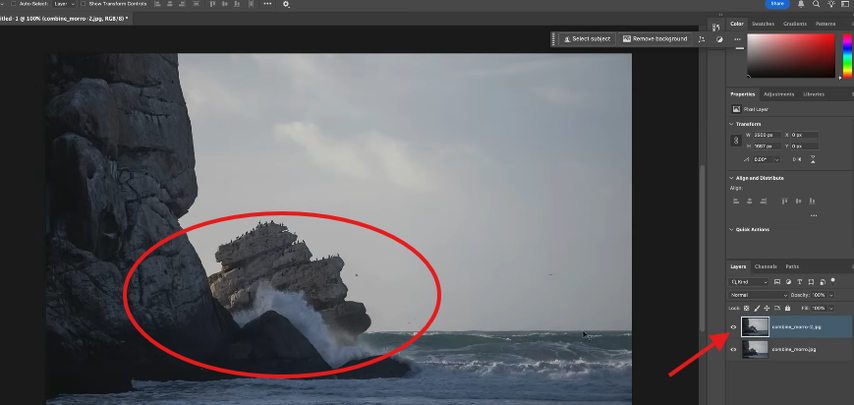The height and width of the screenshot is (405, 854).
Task: Tick the Show Transform Controls checkbox
Action: [83, 4]
